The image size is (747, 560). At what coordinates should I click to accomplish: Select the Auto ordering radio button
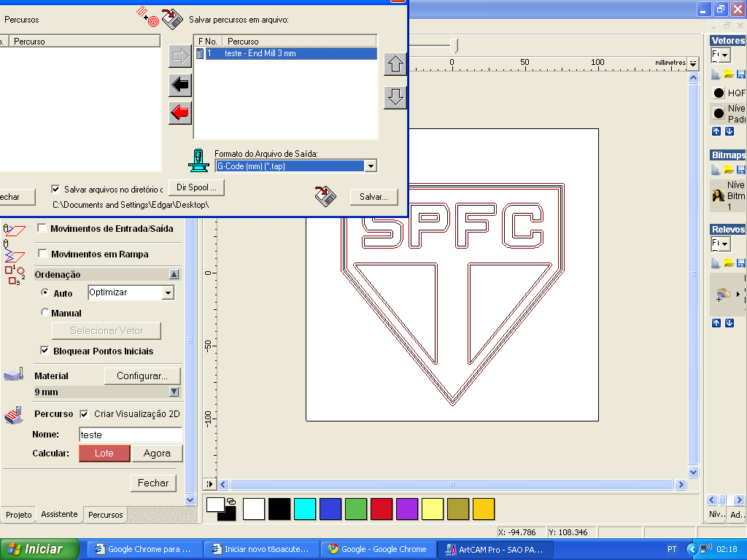click(44, 292)
